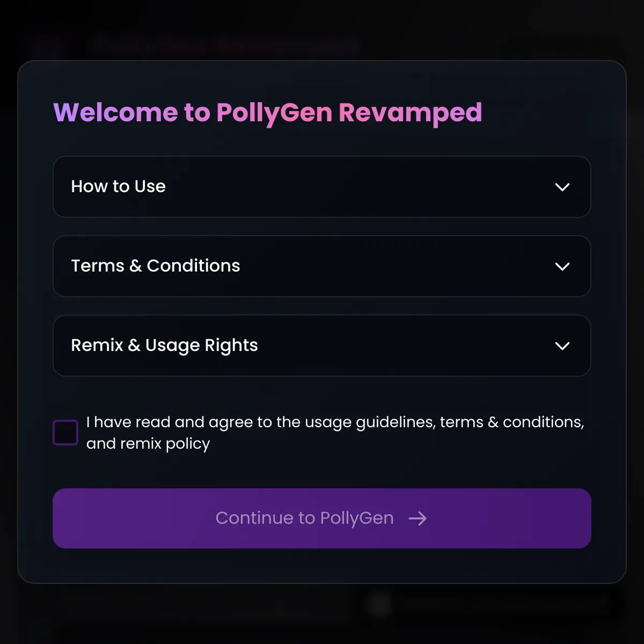The image size is (644, 644).
Task: Click the word 'Revamped' in the title
Action: [x=410, y=113]
